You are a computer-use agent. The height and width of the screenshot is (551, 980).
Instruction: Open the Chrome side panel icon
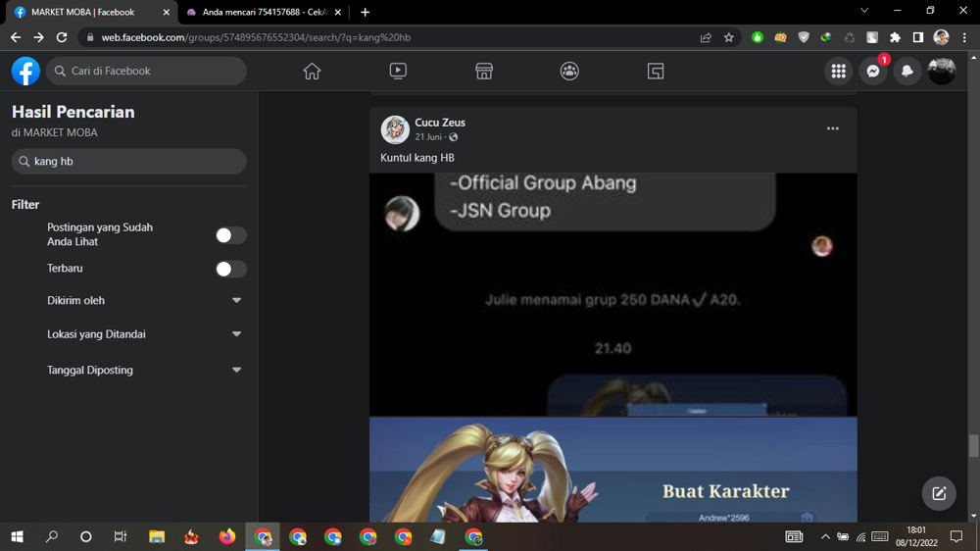(x=917, y=37)
